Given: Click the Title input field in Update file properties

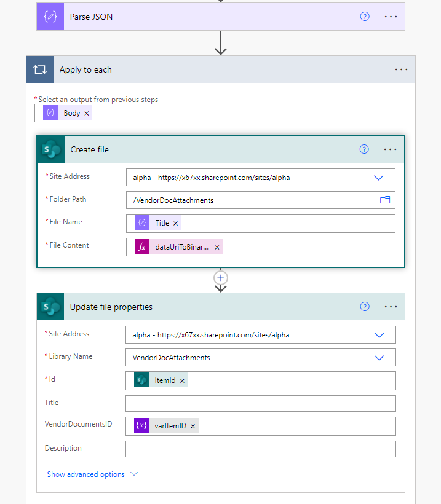Looking at the screenshot, I should [260, 403].
